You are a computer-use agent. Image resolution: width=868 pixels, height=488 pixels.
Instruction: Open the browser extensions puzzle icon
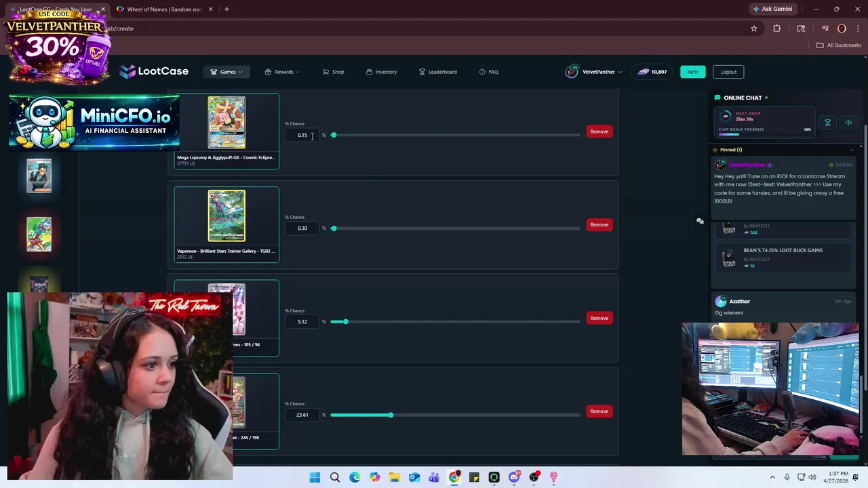pyautogui.click(x=777, y=28)
